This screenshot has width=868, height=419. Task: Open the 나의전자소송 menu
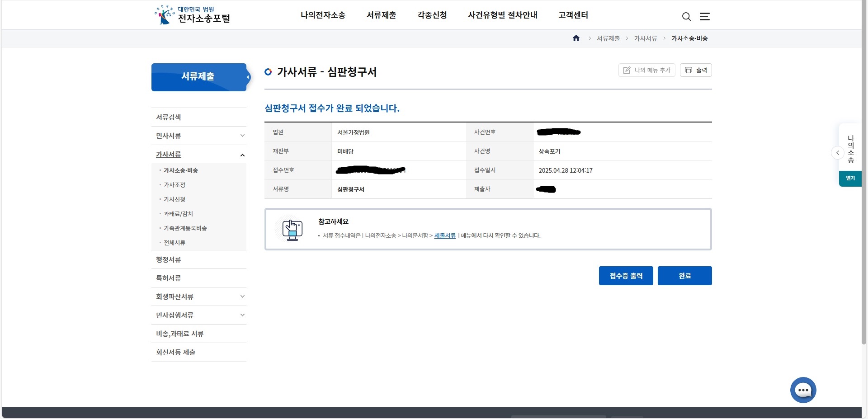322,15
